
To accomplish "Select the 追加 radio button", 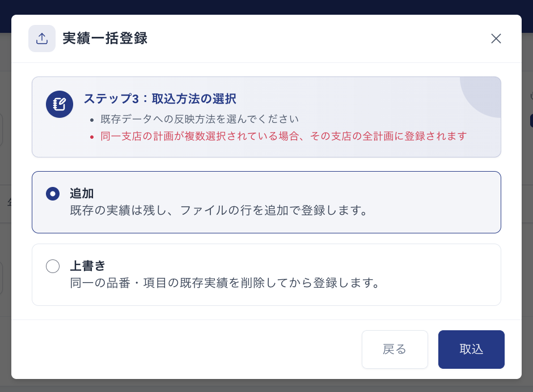I will [x=53, y=194].
